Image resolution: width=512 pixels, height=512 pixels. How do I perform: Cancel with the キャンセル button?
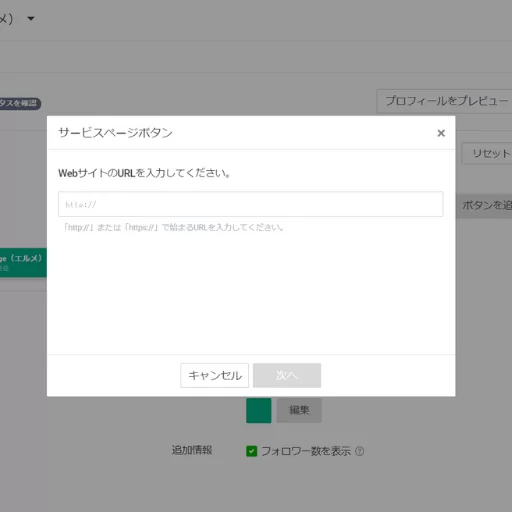tap(215, 375)
